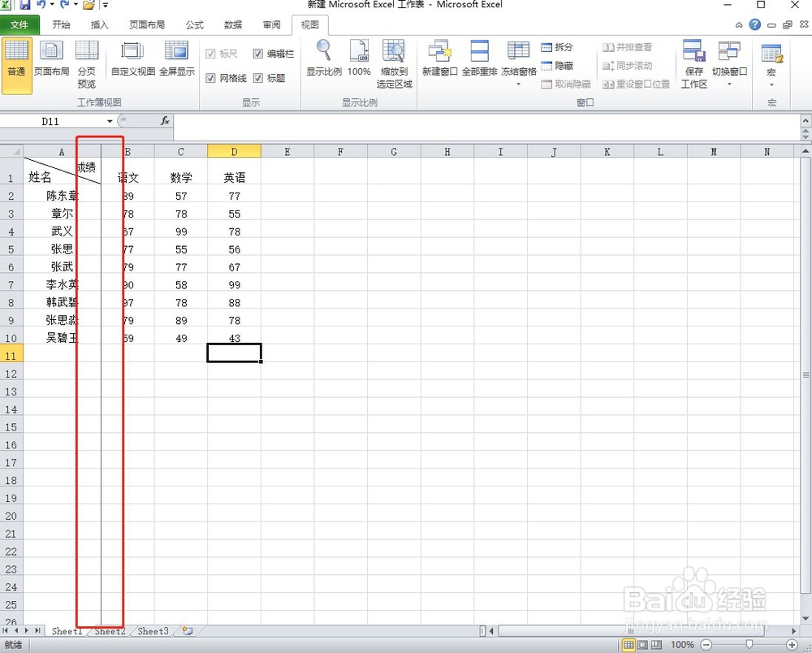Viewport: 812px width, 653px height.
Task: Switch to Sheet3 worksheet tab
Action: click(x=153, y=631)
